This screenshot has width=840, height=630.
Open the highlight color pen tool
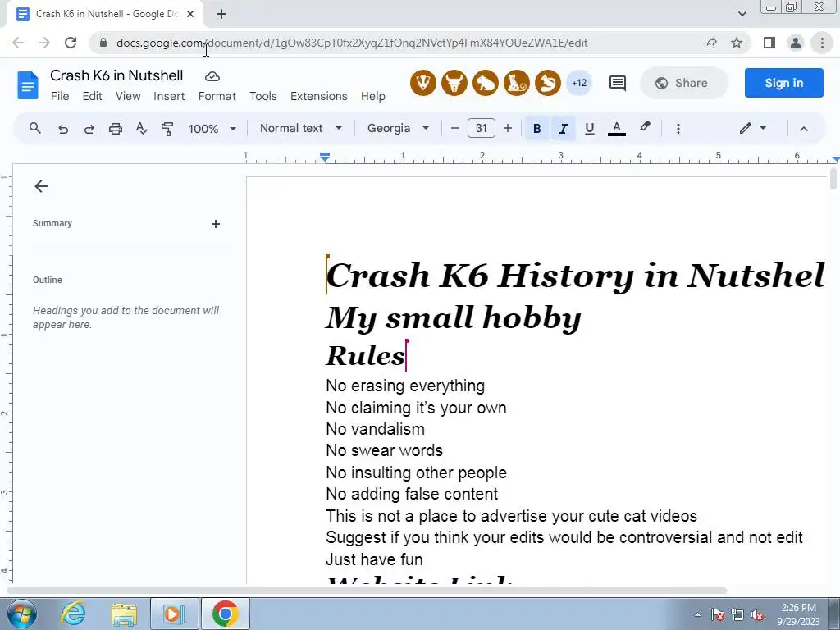pos(645,127)
